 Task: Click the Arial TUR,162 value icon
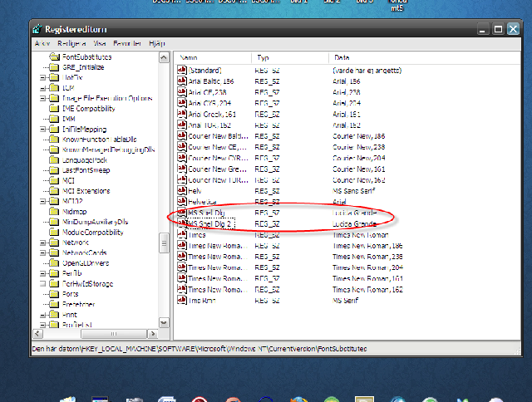tap(182, 125)
